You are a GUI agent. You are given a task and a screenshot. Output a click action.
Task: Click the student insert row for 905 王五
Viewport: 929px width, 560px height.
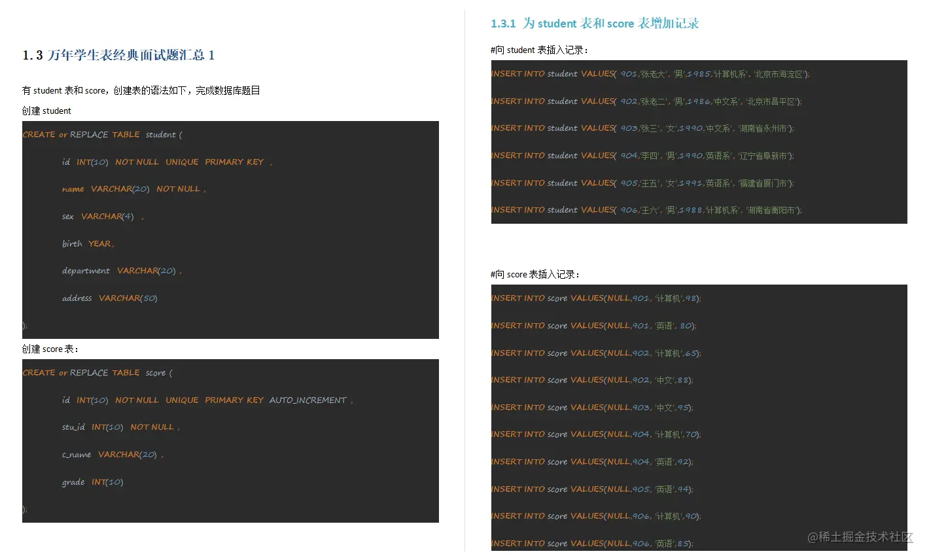click(643, 183)
